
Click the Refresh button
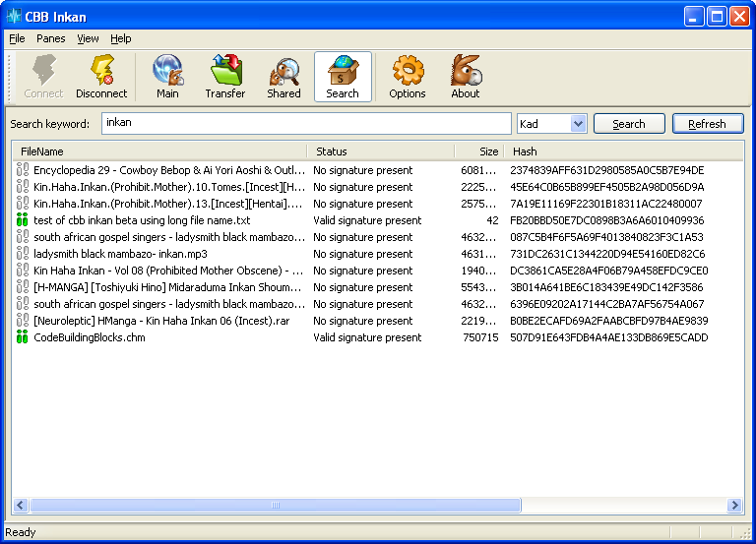[708, 124]
